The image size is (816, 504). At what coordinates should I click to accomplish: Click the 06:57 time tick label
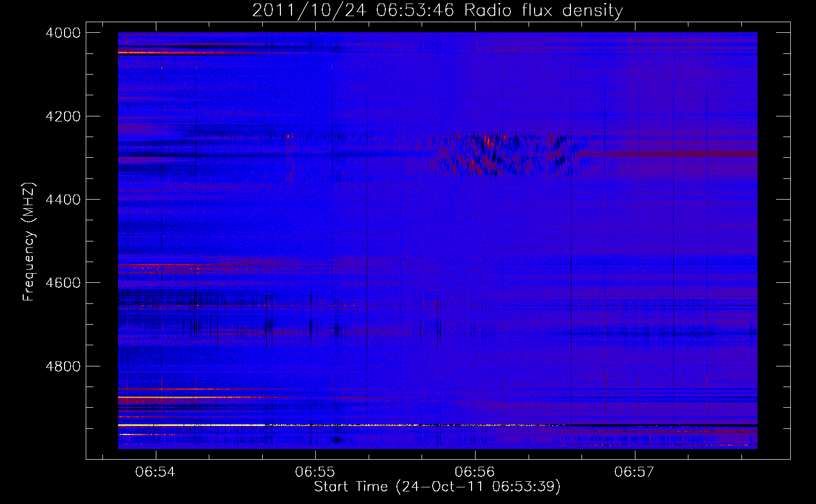tap(634, 472)
